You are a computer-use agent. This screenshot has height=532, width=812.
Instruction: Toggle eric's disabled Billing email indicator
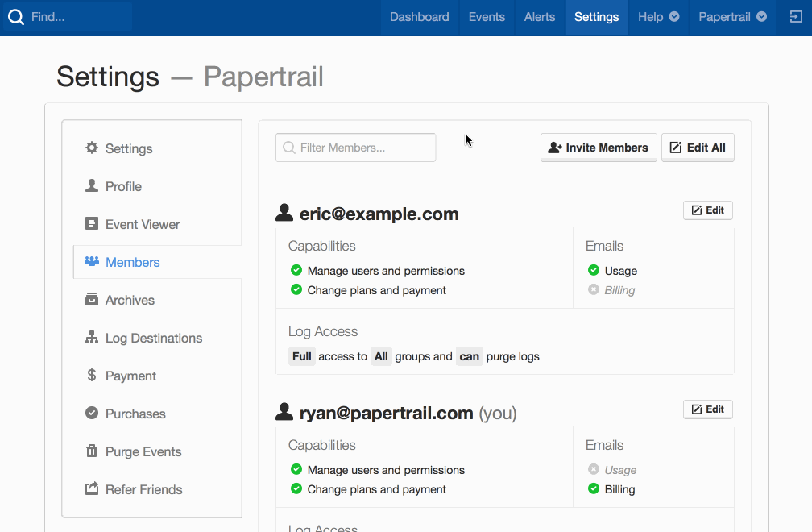pyautogui.click(x=594, y=289)
